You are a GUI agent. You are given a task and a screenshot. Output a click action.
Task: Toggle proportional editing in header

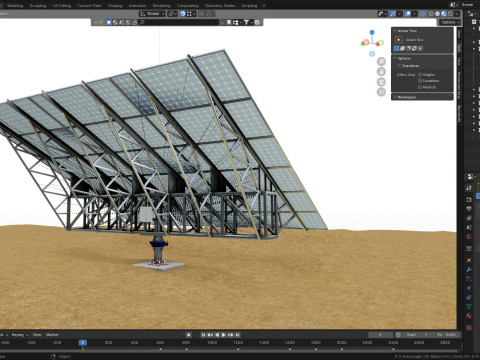pyautogui.click(x=202, y=14)
